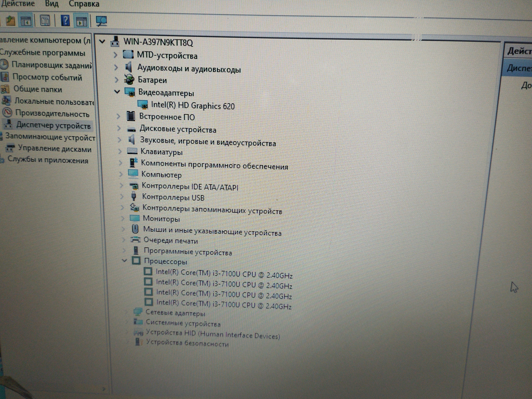Screen dimensions: 532x399
Task: Select Мониторы category label
Action: tap(161, 219)
